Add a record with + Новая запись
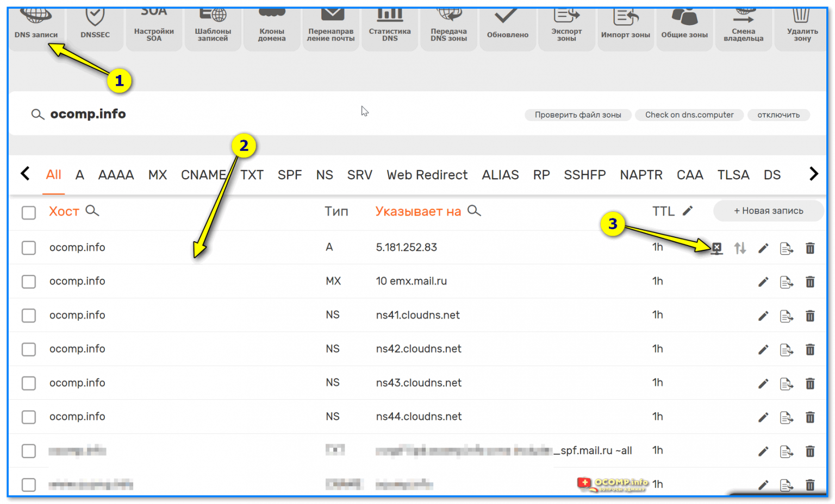 point(768,211)
